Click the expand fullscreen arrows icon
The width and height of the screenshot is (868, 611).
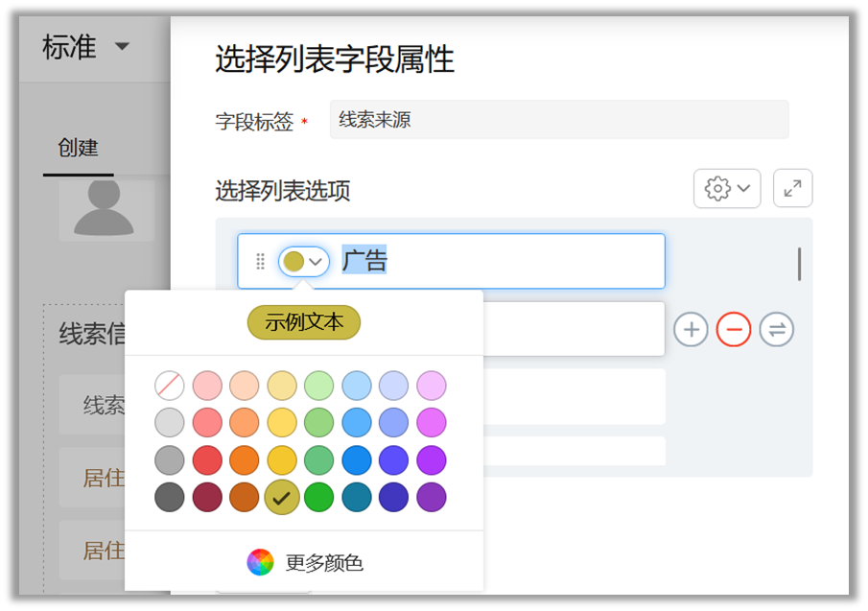[x=792, y=189]
